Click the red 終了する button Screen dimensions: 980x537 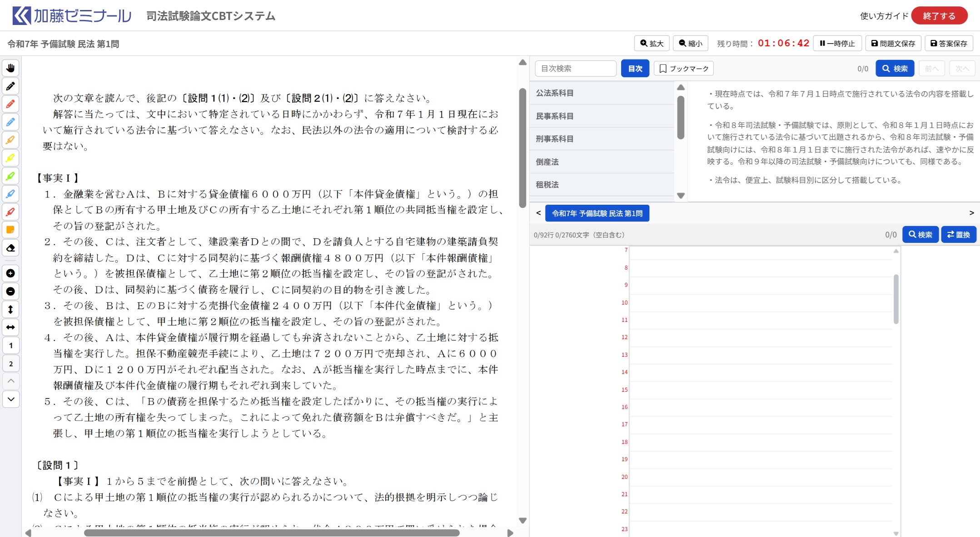click(x=939, y=16)
